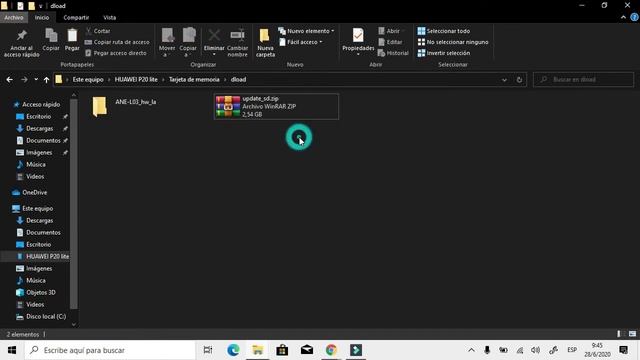Screen dimensions: 640x360
Task: Open the Mover a dropdown
Action: pyautogui.click(x=167, y=42)
